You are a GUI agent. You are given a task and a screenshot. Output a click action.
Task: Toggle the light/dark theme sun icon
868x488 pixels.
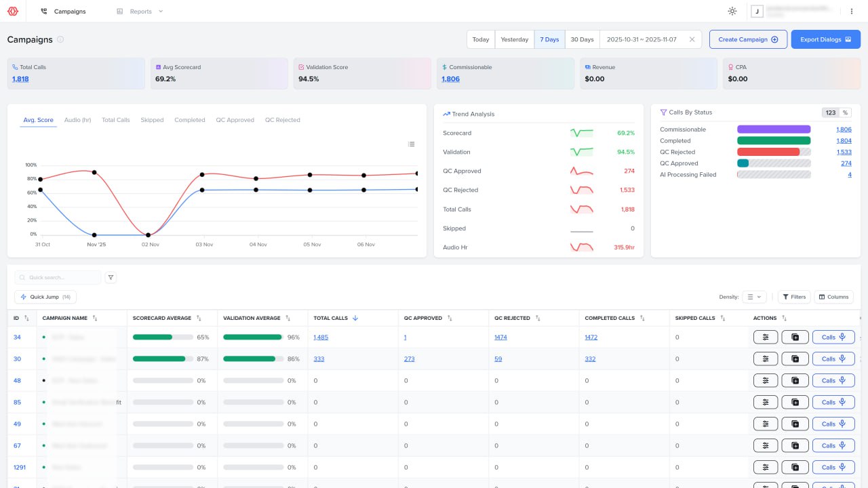[x=732, y=12]
